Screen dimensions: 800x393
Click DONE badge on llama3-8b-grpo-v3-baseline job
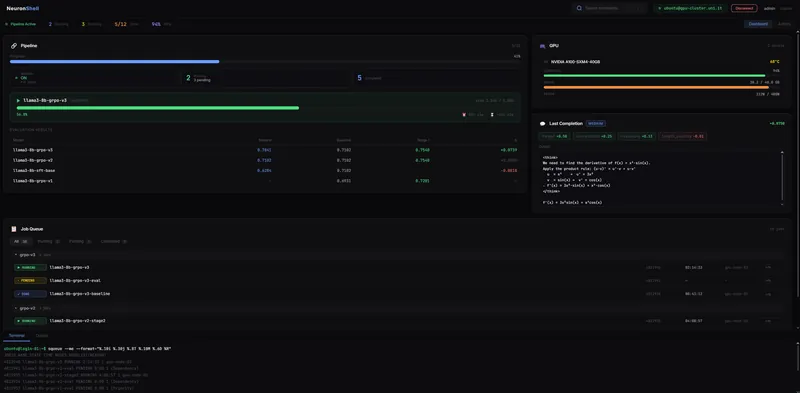[30, 294]
